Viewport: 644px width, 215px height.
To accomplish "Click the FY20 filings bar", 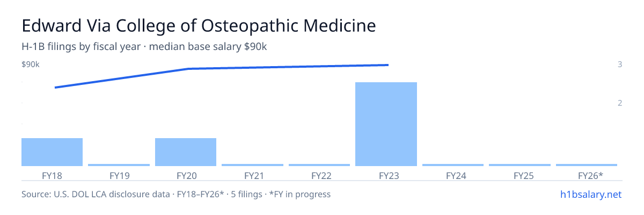I will 186,152.
